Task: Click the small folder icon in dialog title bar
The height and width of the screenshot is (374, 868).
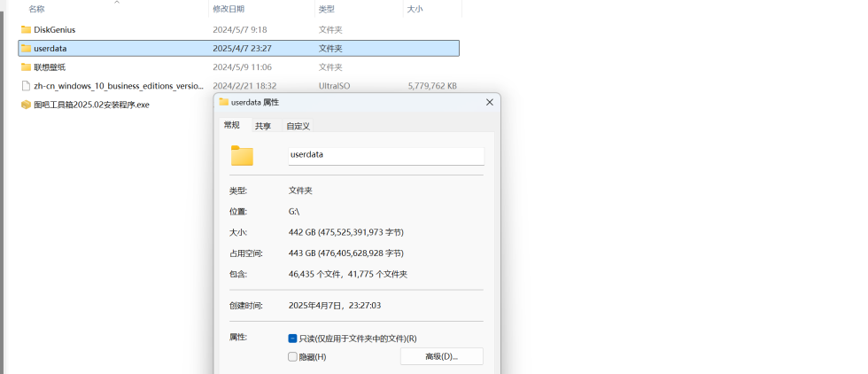Action: point(223,102)
